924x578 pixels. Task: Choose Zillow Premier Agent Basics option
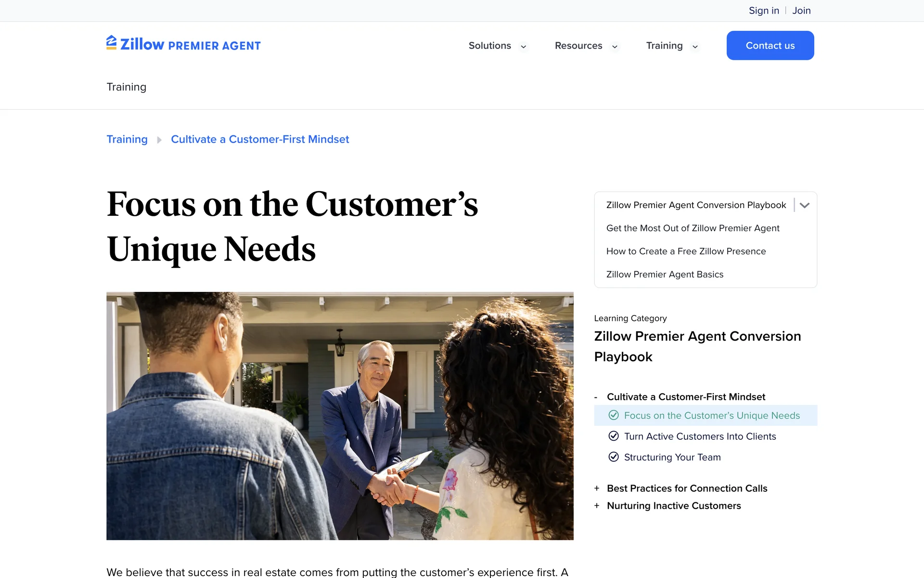pos(665,275)
